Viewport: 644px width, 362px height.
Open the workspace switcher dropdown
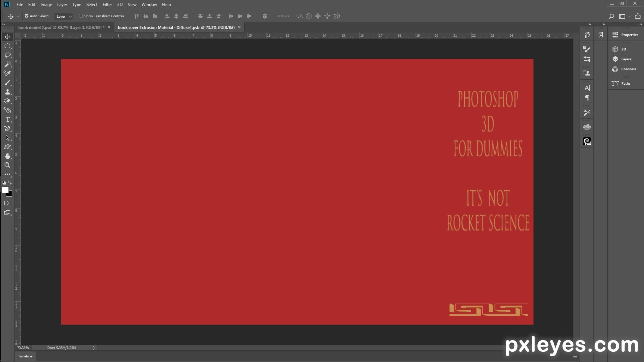[625, 16]
